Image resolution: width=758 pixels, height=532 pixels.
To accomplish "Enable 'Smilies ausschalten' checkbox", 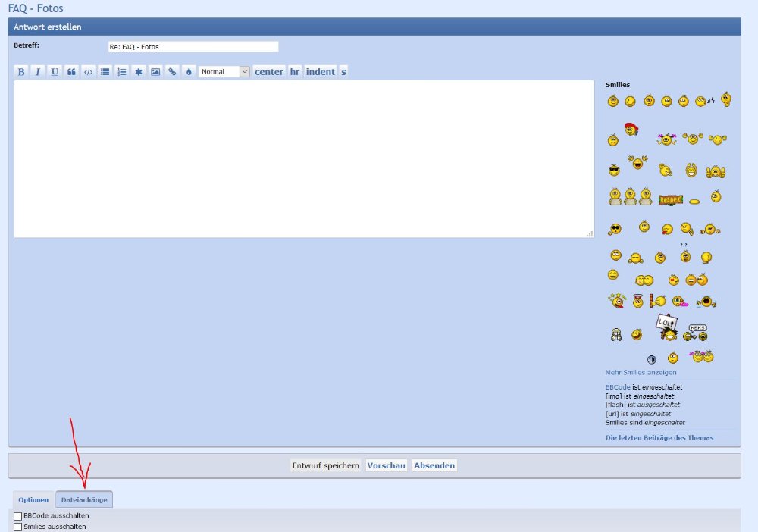I will coord(18,527).
